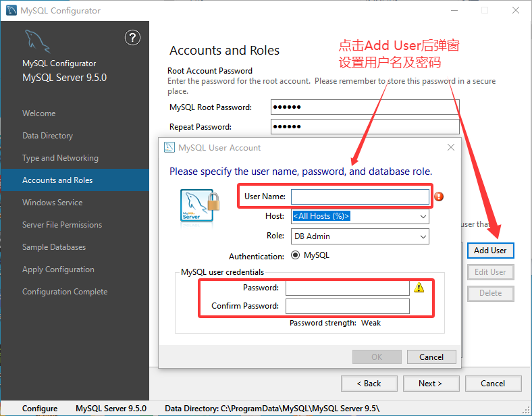Close the MySQL Configurator window
Viewport: 532px width, 416px height.
point(516,11)
